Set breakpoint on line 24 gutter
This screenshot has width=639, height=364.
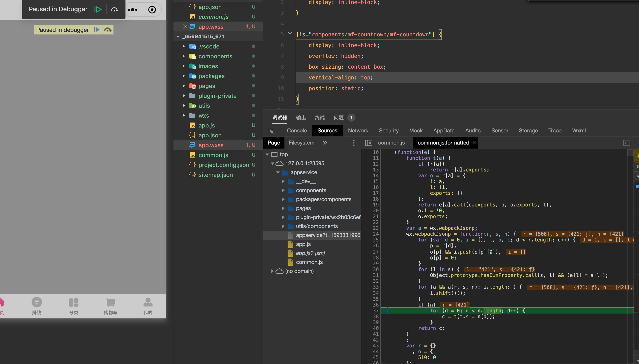pos(375,234)
